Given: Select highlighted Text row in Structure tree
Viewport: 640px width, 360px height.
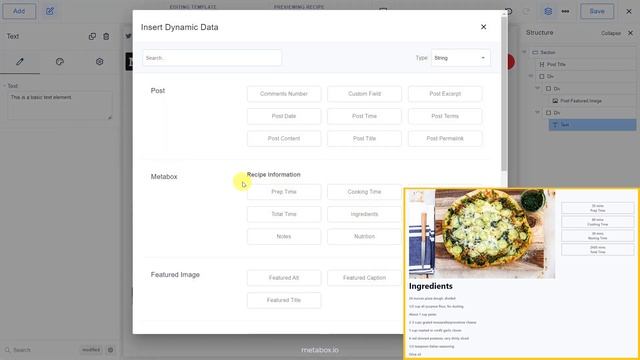Looking at the screenshot, I should click(x=593, y=125).
